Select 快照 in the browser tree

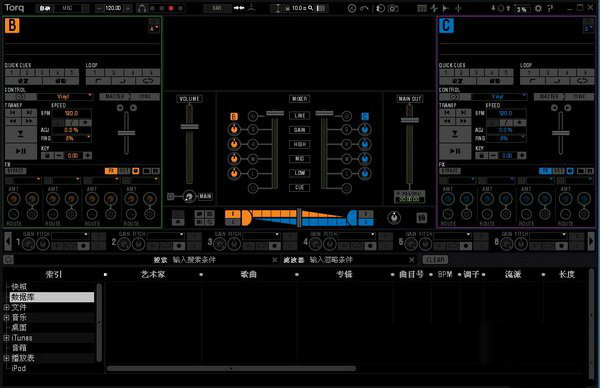coord(19,287)
